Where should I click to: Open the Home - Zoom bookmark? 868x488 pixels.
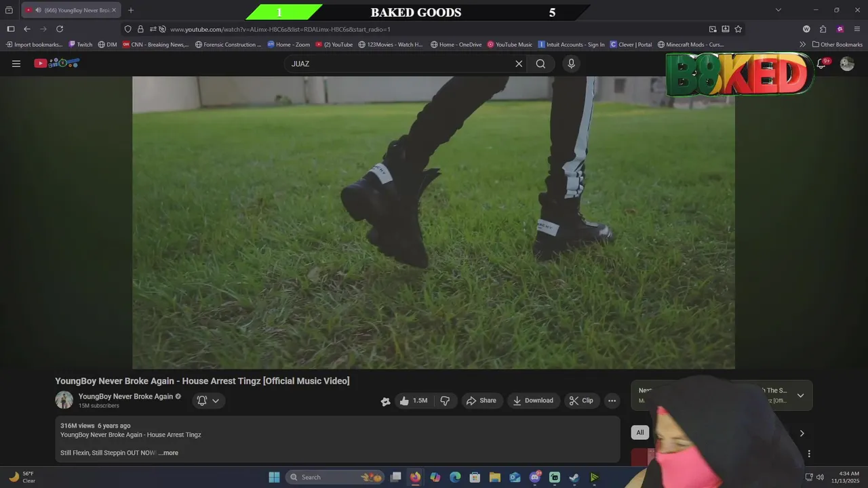[x=288, y=45]
